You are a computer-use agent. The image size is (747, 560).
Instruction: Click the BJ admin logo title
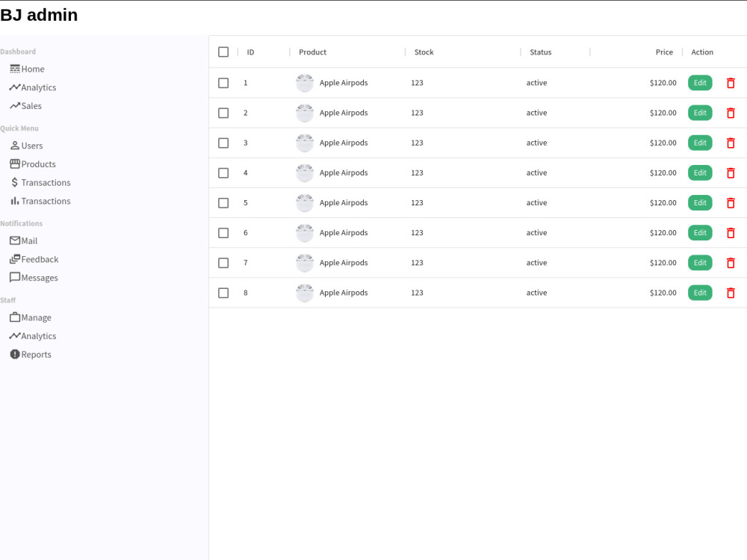[39, 15]
